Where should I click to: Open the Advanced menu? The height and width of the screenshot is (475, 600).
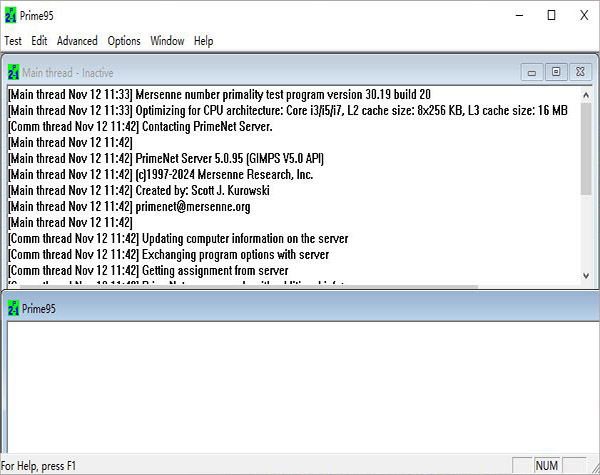pyautogui.click(x=77, y=41)
